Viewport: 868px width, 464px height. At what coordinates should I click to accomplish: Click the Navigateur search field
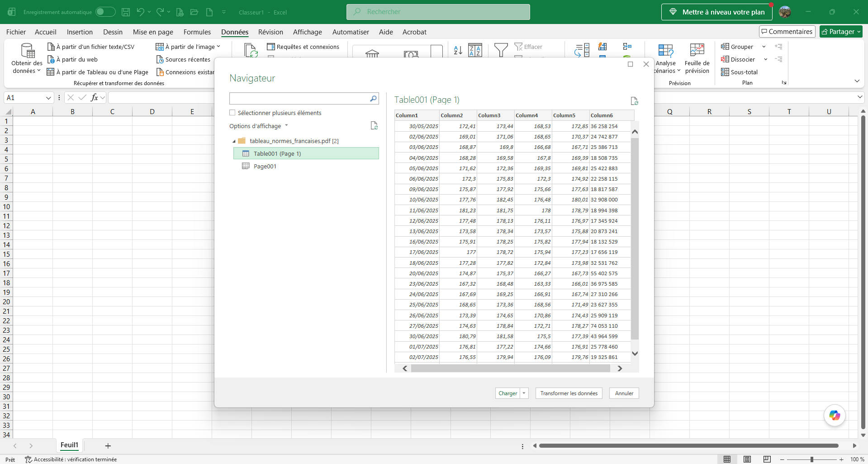(299, 99)
